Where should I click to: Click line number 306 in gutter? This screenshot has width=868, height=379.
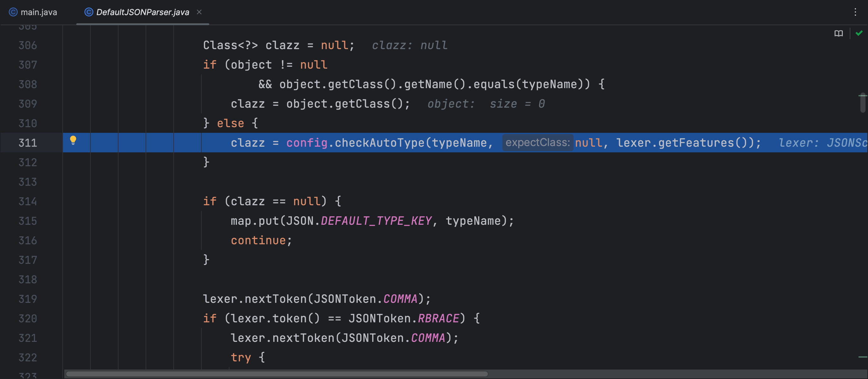[x=28, y=45]
